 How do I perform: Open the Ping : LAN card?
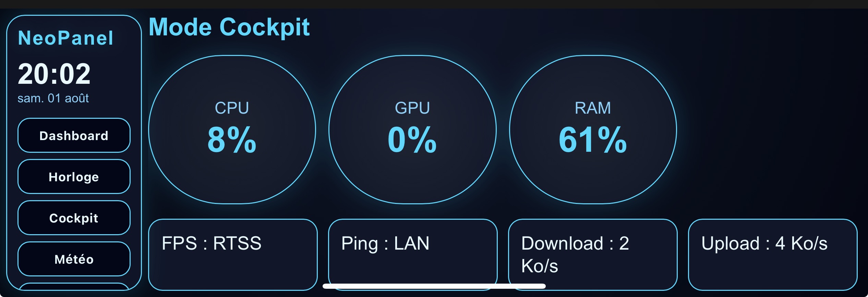click(x=413, y=255)
